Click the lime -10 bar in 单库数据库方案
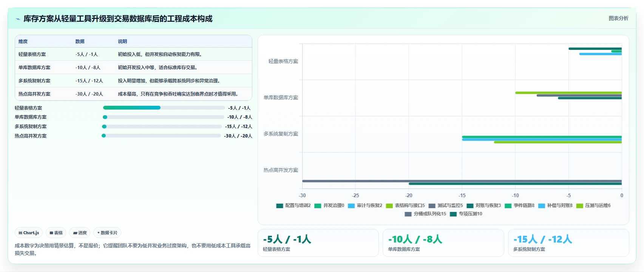This screenshot has height=272, width=644. coord(568,93)
